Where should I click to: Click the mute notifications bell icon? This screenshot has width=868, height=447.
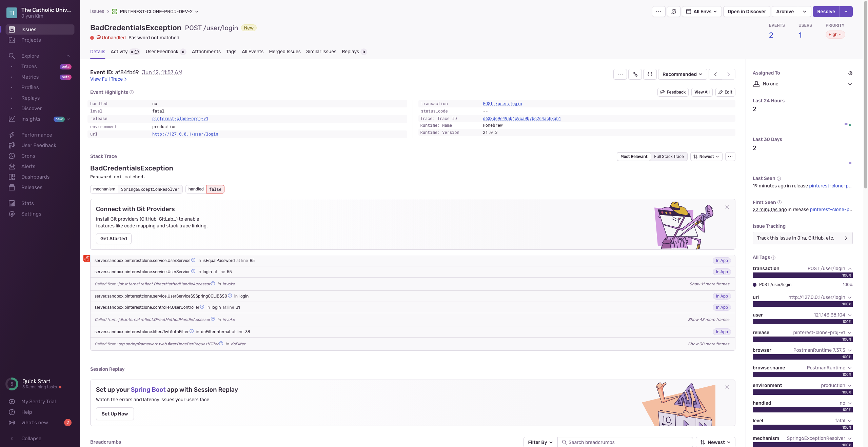[x=673, y=12]
